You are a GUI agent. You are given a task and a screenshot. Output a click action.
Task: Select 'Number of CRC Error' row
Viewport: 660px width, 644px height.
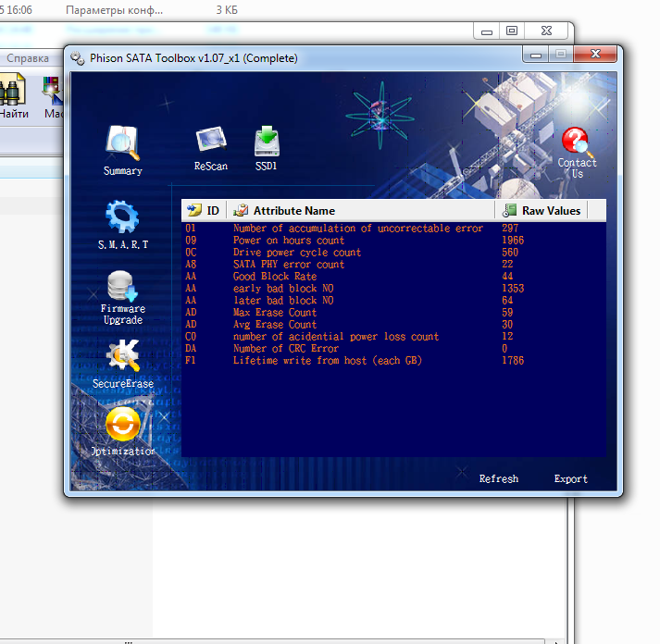[x=393, y=348]
